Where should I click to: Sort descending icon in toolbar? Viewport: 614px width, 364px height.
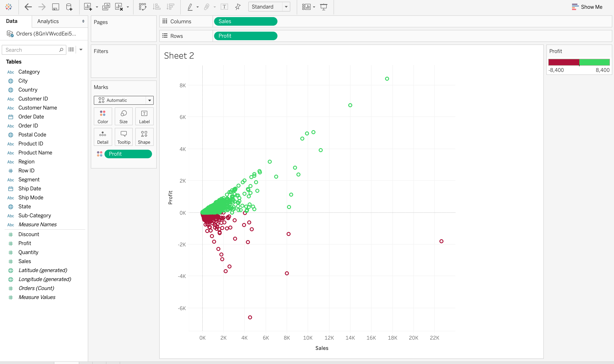pos(170,7)
